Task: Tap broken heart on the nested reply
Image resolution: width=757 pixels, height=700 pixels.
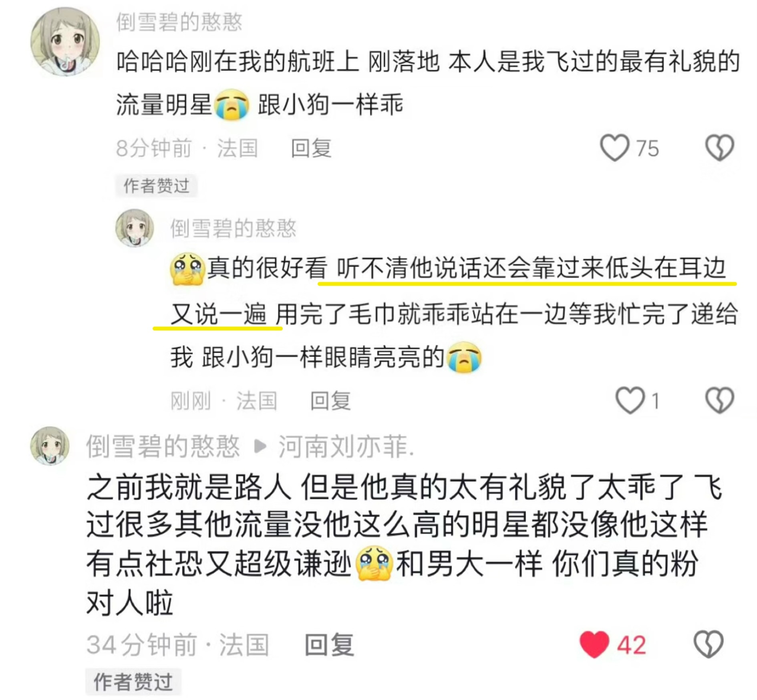Action: click(719, 400)
